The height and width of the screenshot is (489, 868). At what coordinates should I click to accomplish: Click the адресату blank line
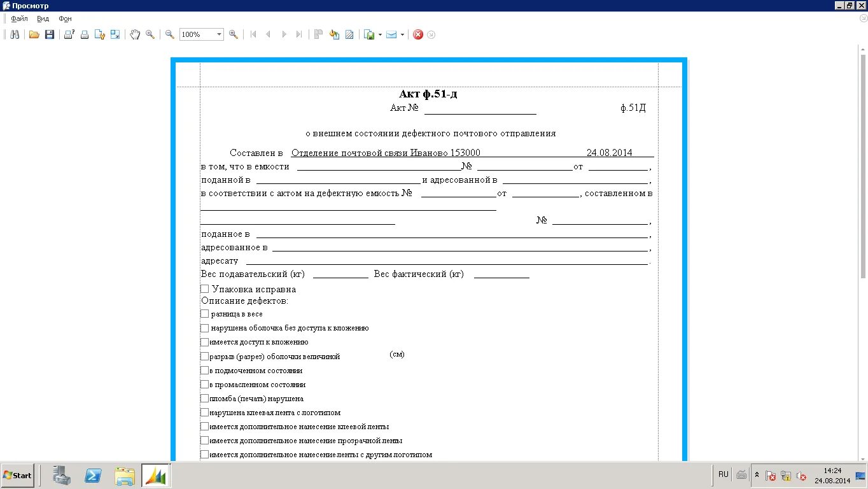coord(447,260)
